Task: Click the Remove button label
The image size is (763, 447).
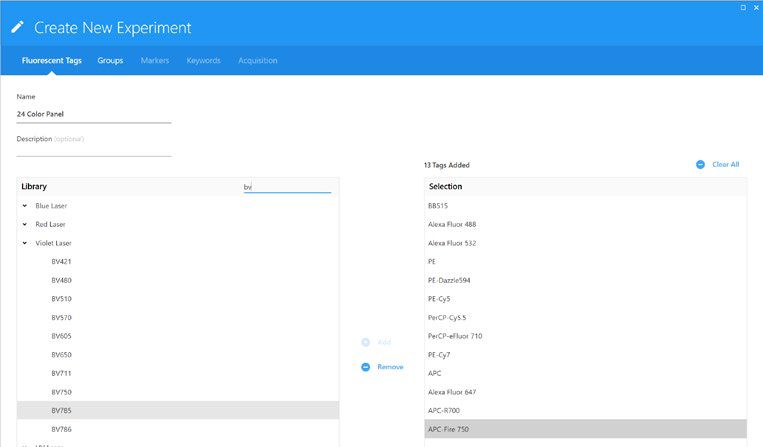Action: (x=390, y=367)
